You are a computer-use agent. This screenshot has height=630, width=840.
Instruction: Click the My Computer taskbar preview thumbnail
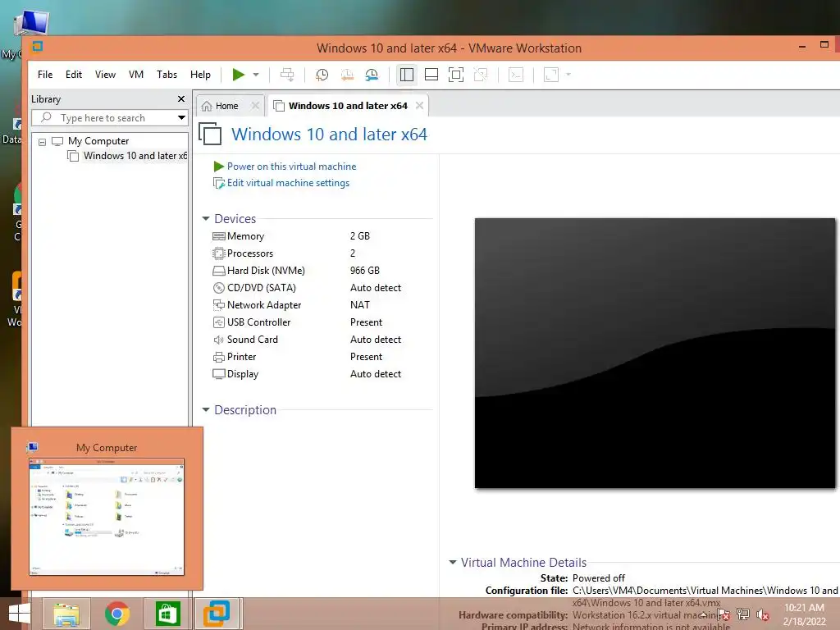tap(107, 517)
